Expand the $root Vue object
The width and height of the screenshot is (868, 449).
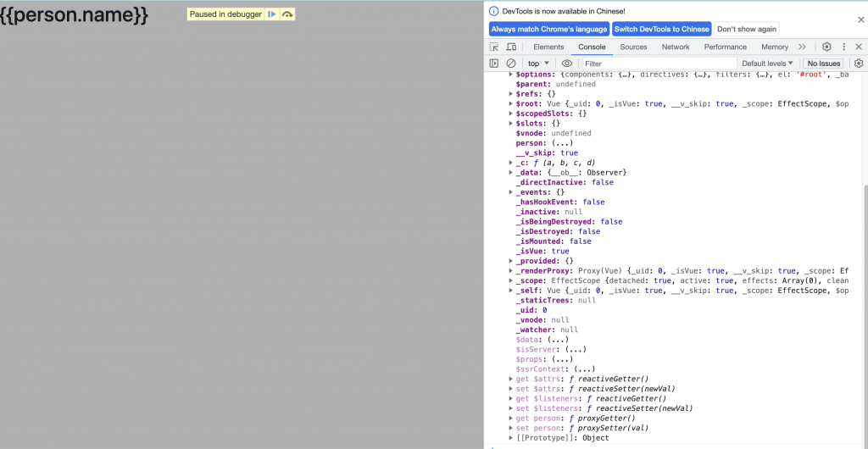click(x=511, y=104)
